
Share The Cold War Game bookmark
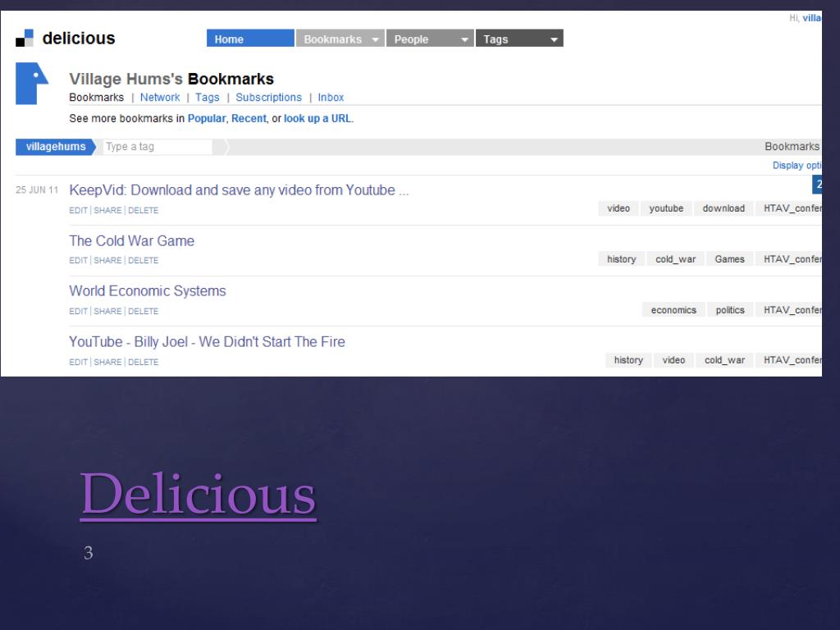[x=107, y=260]
